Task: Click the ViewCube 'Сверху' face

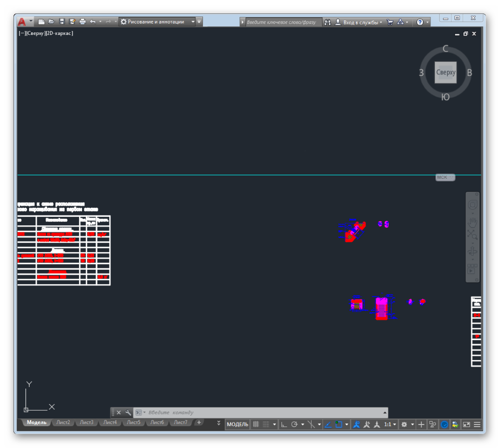Action: (x=445, y=72)
